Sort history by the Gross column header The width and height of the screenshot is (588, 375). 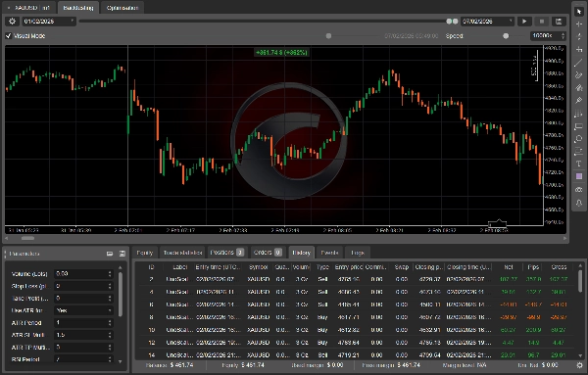tap(559, 267)
